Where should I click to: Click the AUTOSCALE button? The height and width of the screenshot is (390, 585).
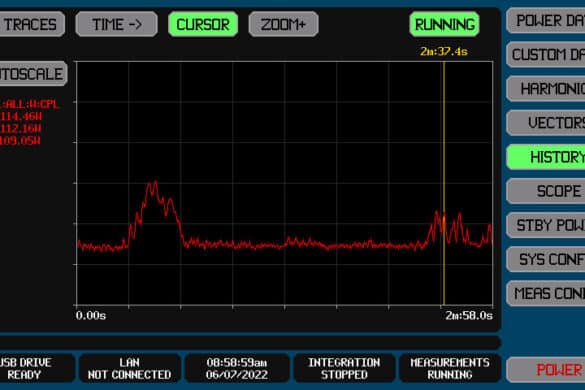coord(33,74)
